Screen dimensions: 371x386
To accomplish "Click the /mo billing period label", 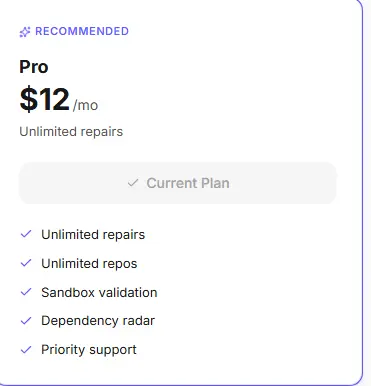I will pyautogui.click(x=85, y=105).
